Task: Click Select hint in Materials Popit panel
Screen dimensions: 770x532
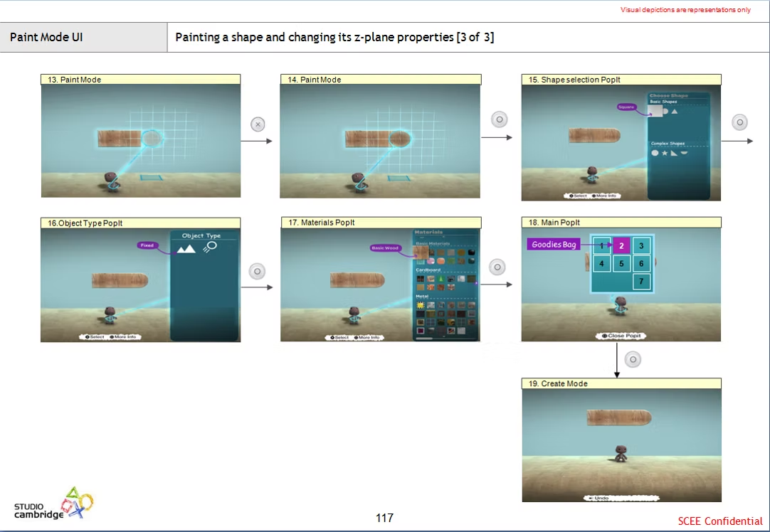Action: click(339, 337)
